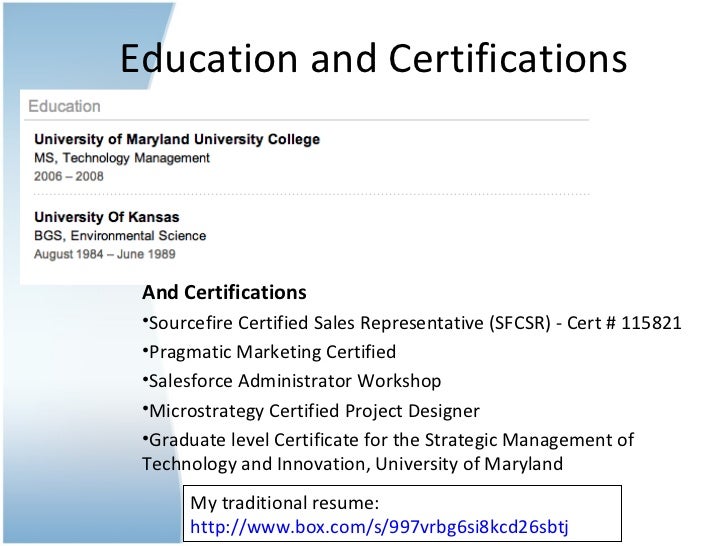Open the box.com traditional resume link

point(379,527)
